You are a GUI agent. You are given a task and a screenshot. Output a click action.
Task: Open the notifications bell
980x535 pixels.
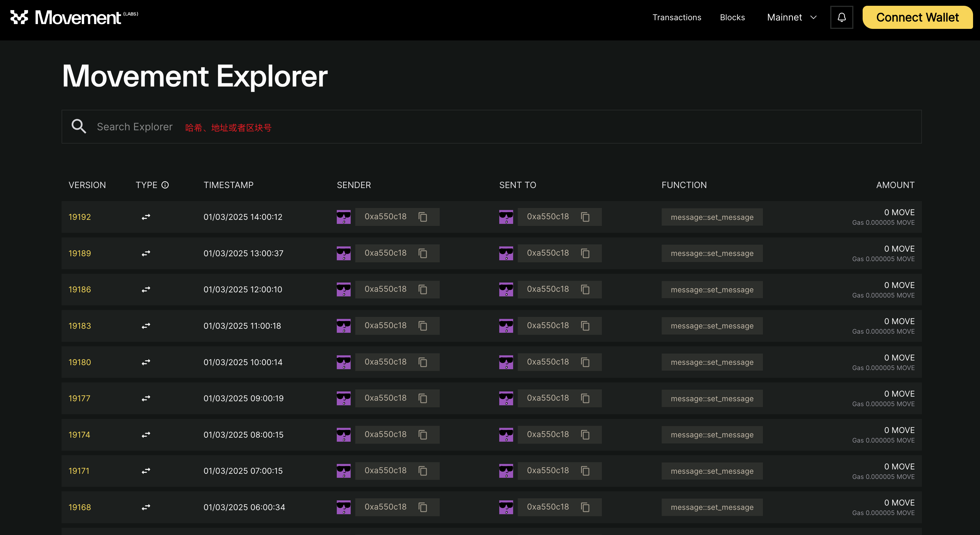842,18
